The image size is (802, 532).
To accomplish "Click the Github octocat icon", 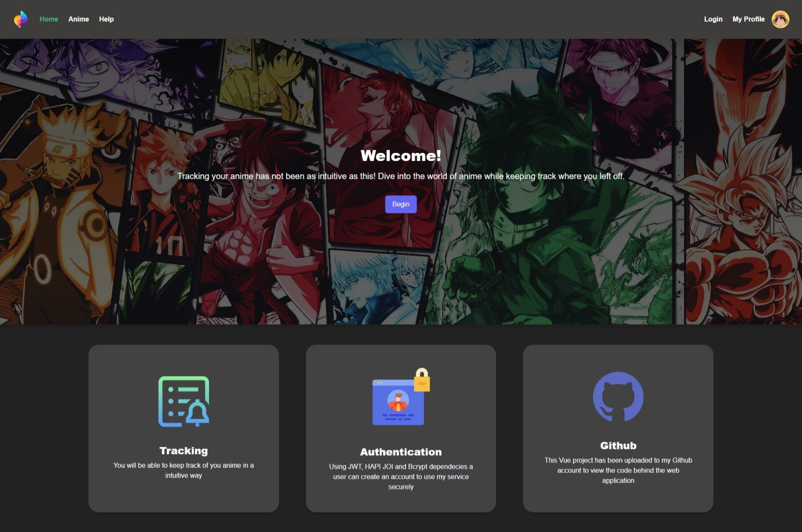I will click(618, 397).
